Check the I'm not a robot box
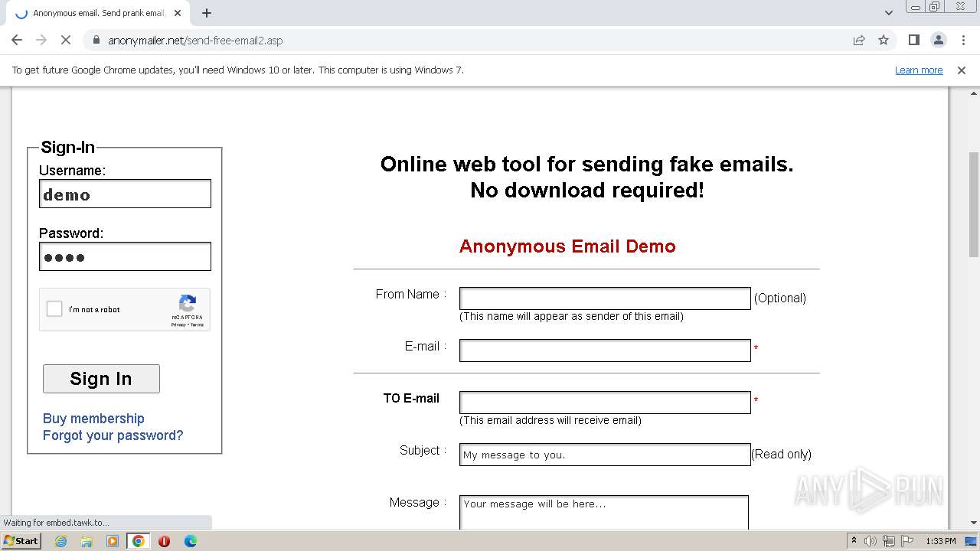980x551 pixels. (x=54, y=309)
